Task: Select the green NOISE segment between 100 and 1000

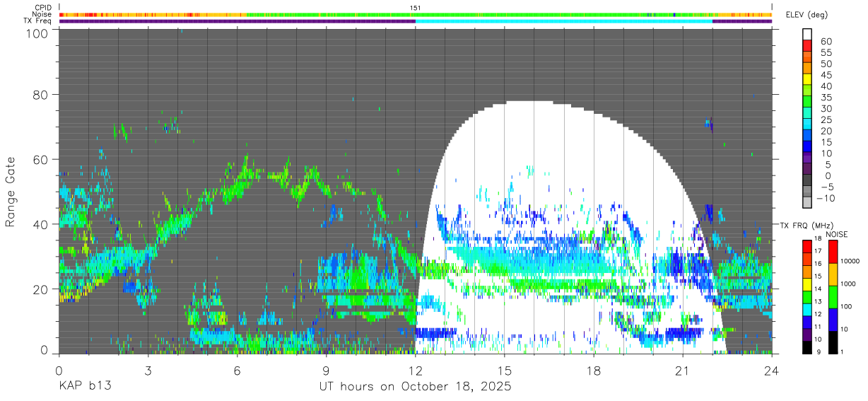Action: [833, 296]
